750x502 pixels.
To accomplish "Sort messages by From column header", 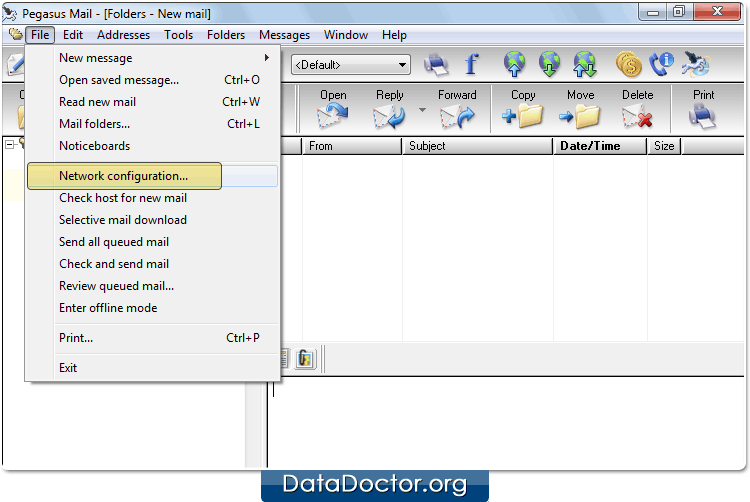I will 352,146.
